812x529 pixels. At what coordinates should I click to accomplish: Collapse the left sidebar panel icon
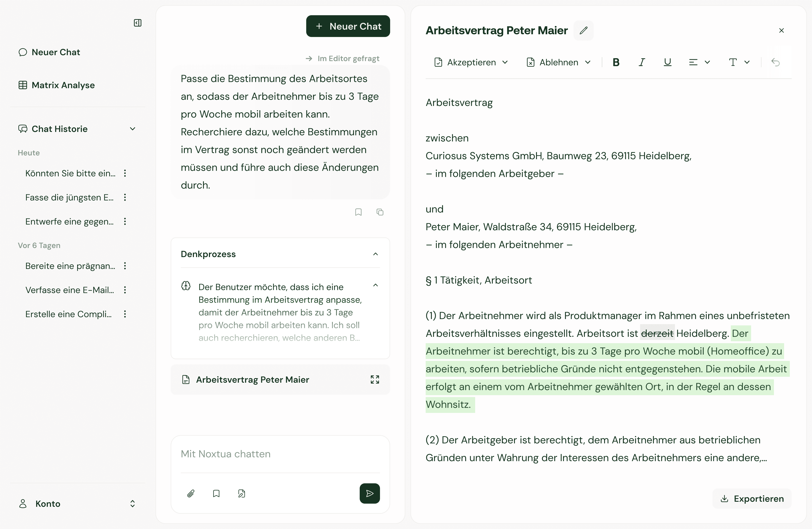(137, 23)
